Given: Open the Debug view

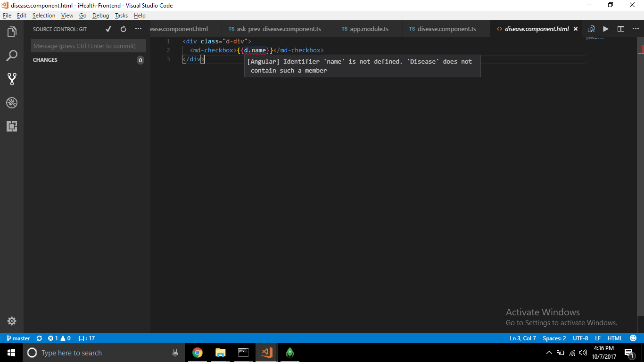Looking at the screenshot, I should pyautogui.click(x=12, y=103).
